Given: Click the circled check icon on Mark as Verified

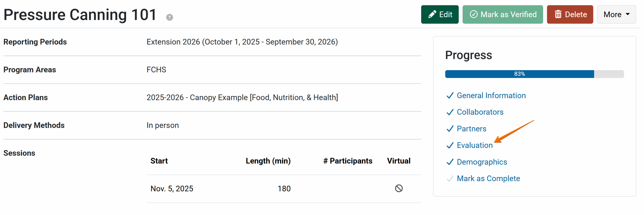Looking at the screenshot, I should tap(473, 14).
